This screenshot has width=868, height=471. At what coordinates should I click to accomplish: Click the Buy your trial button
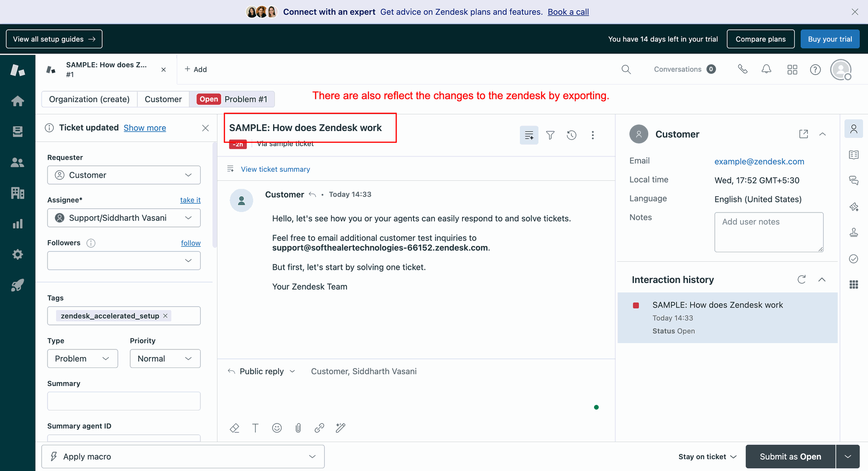(x=830, y=39)
